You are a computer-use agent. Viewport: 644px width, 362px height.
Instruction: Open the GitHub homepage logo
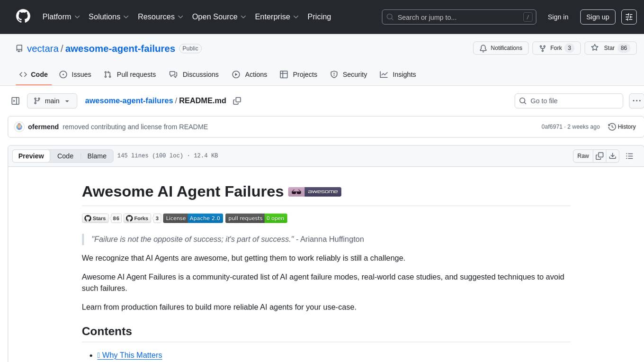(x=23, y=17)
